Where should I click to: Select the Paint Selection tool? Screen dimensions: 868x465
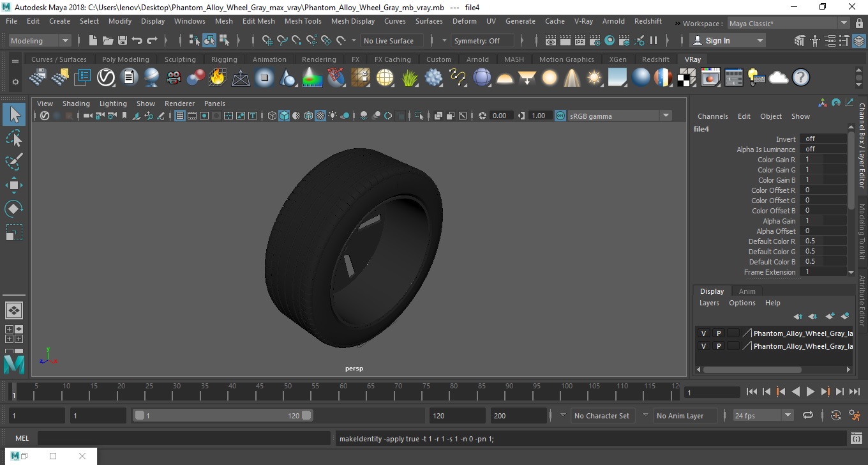(14, 162)
